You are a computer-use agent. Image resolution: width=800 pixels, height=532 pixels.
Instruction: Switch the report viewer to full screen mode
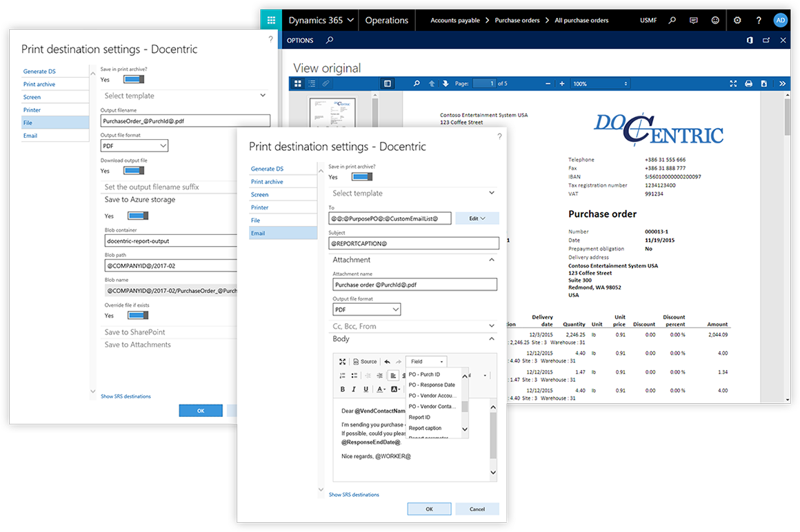(x=733, y=83)
